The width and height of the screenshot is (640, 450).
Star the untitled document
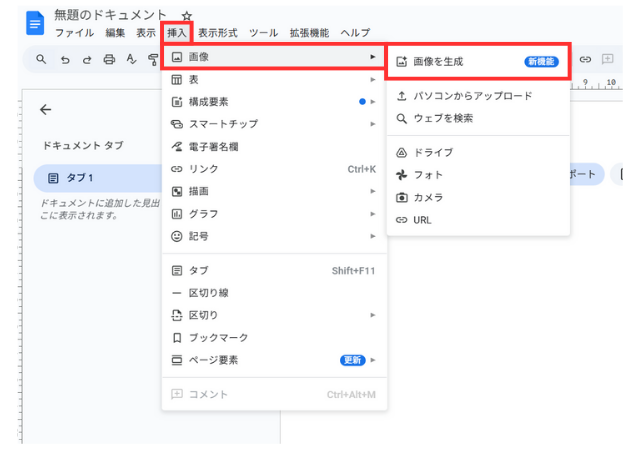[x=187, y=16]
